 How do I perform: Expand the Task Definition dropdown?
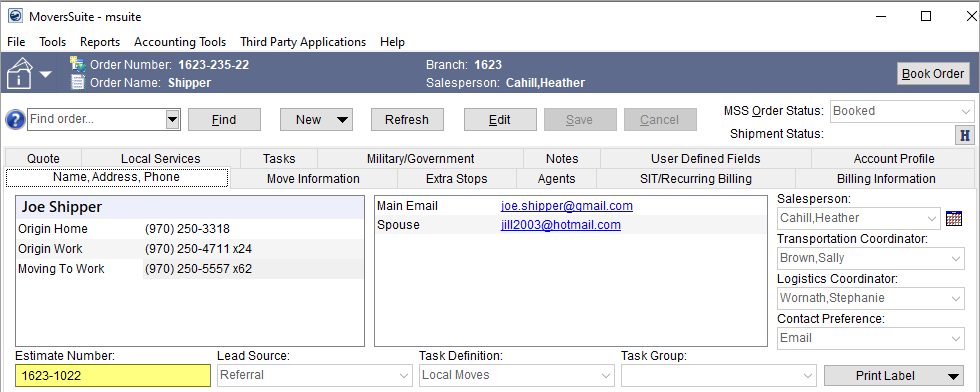[606, 376]
